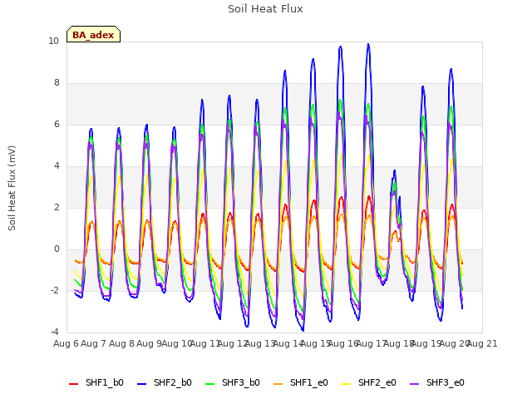Click the y-axis value -4
The image size is (532, 399).
click(x=55, y=332)
